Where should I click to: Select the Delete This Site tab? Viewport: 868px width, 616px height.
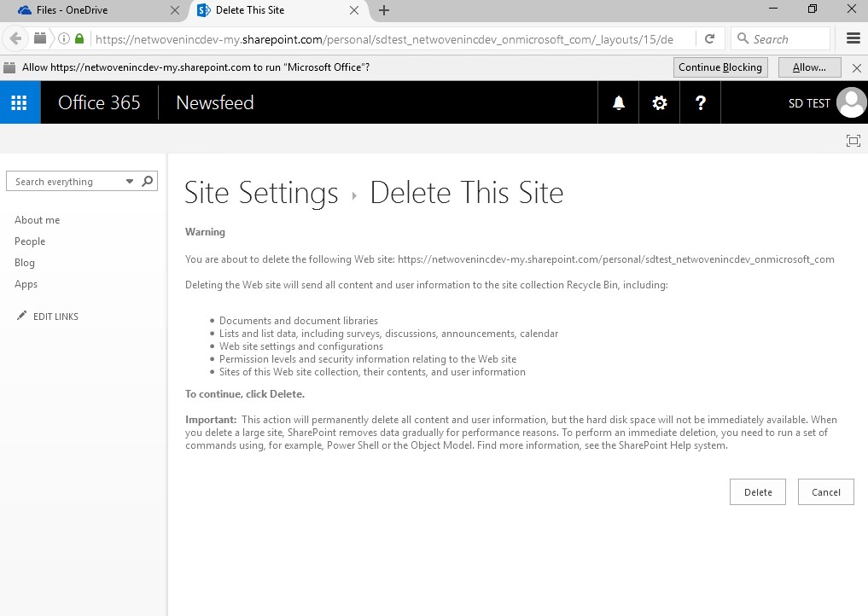coord(277,10)
